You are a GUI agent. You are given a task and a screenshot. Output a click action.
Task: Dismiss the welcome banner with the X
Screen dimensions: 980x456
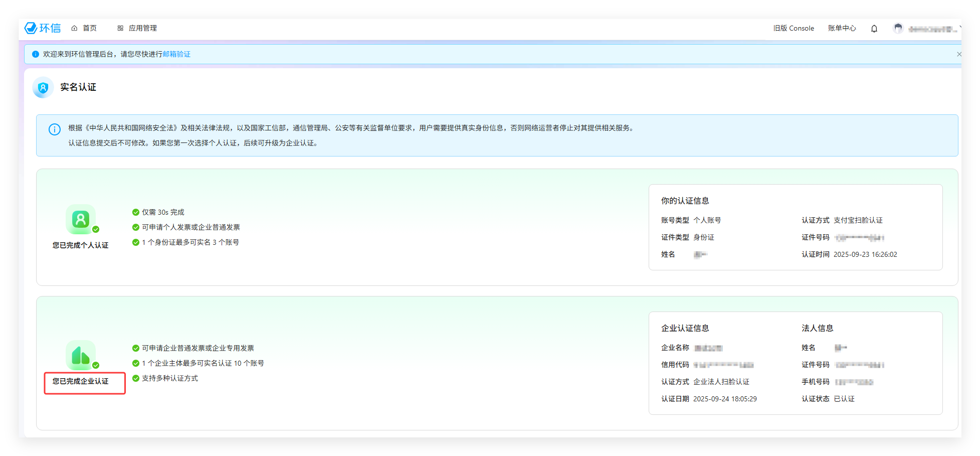tap(958, 54)
